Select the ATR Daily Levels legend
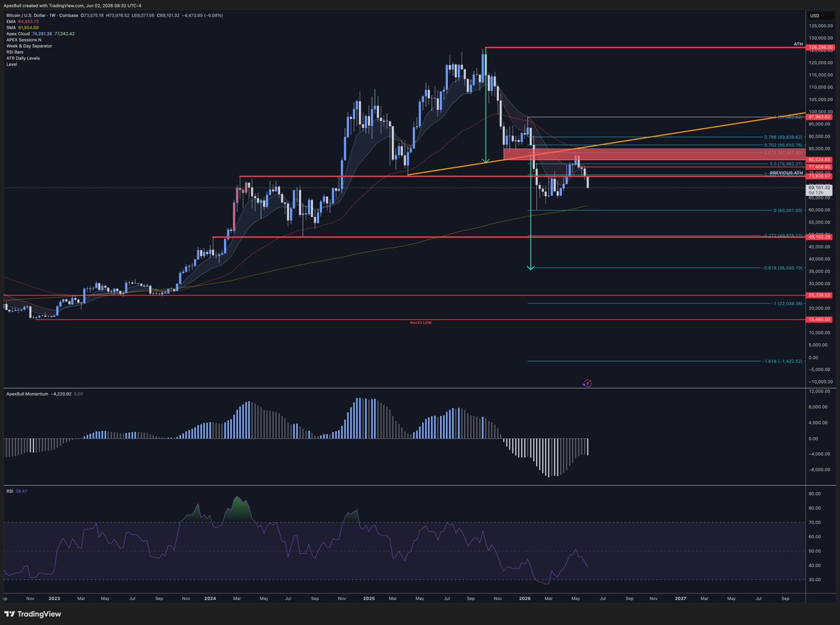 [22, 58]
